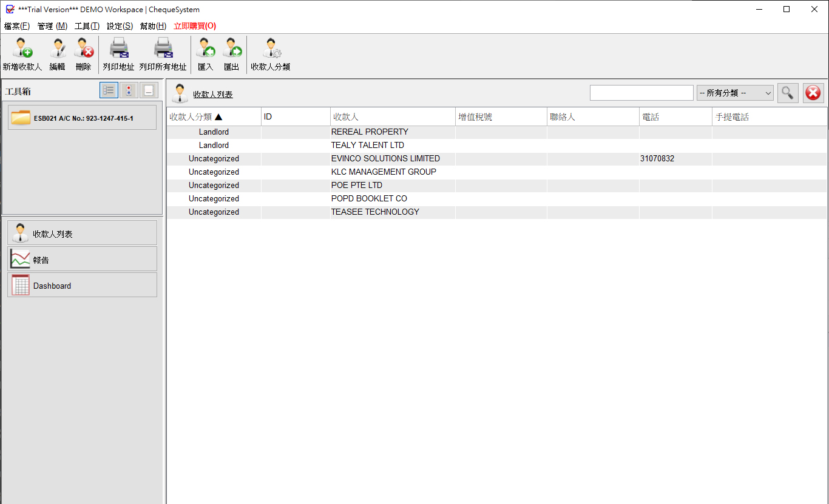
Task: Open the 所有分類 category dropdown
Action: 735,93
